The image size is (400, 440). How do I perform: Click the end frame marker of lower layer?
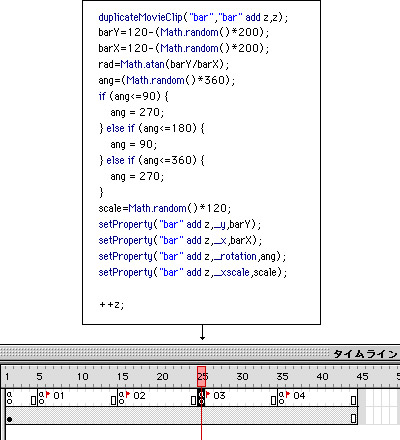click(x=354, y=418)
